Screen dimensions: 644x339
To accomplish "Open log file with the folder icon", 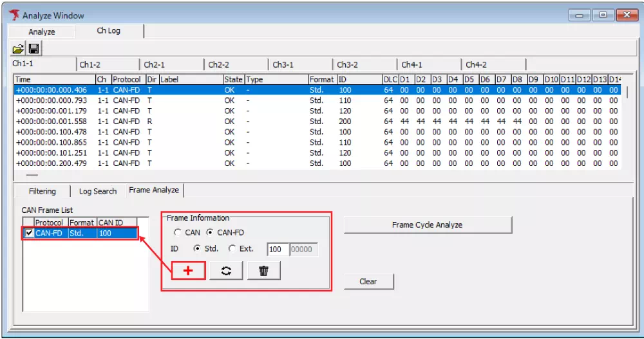I will (18, 49).
